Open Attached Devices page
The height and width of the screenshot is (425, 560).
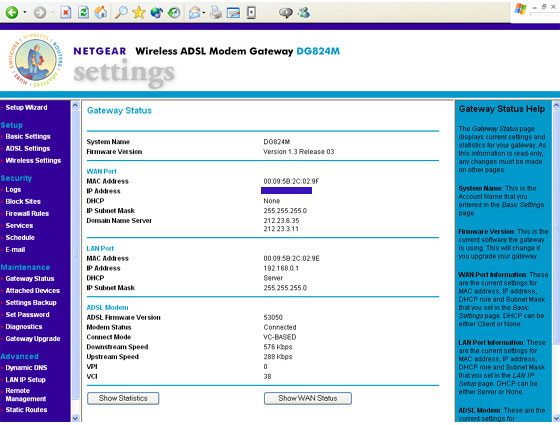coord(32,291)
